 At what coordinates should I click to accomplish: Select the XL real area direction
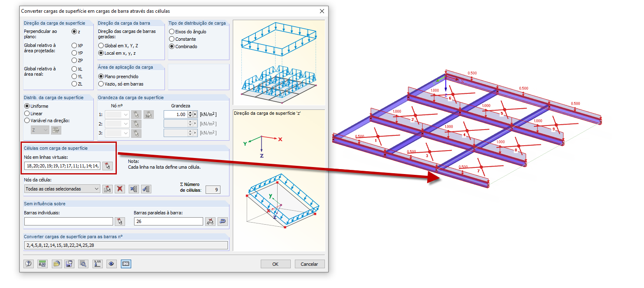click(74, 69)
